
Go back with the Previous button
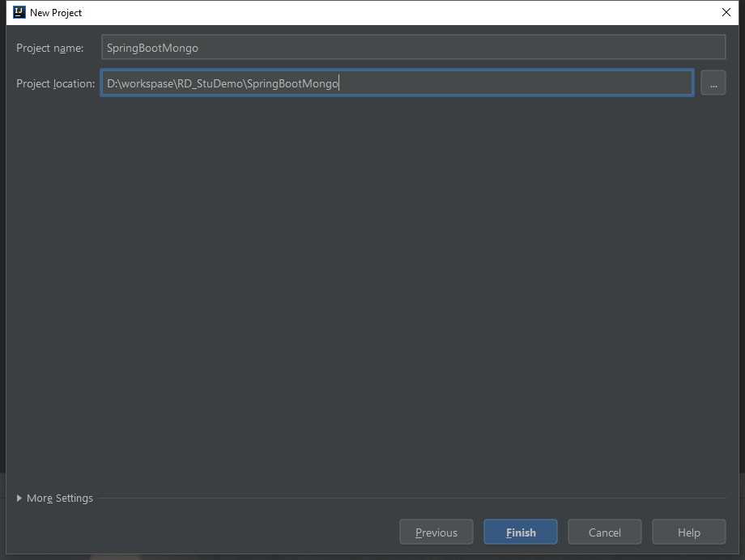click(436, 532)
